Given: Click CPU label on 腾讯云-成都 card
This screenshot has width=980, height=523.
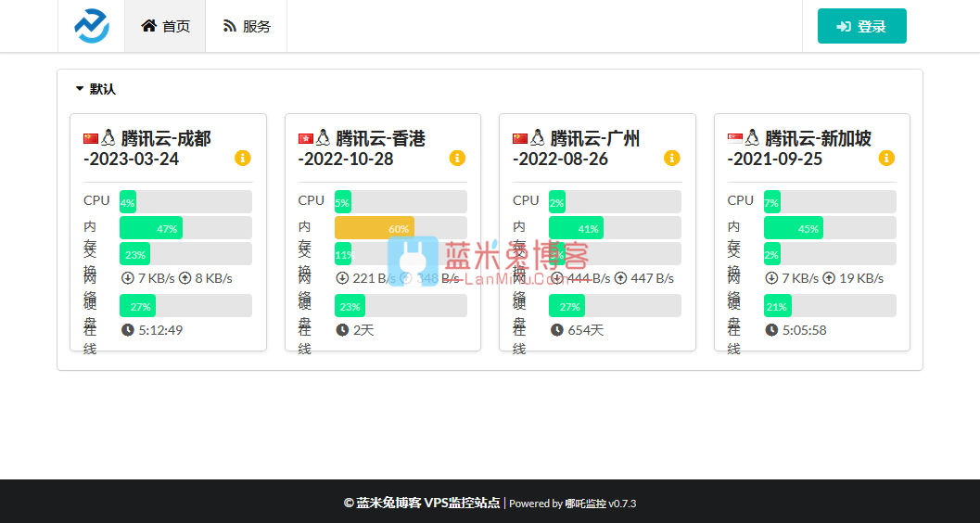Looking at the screenshot, I should 96,200.
